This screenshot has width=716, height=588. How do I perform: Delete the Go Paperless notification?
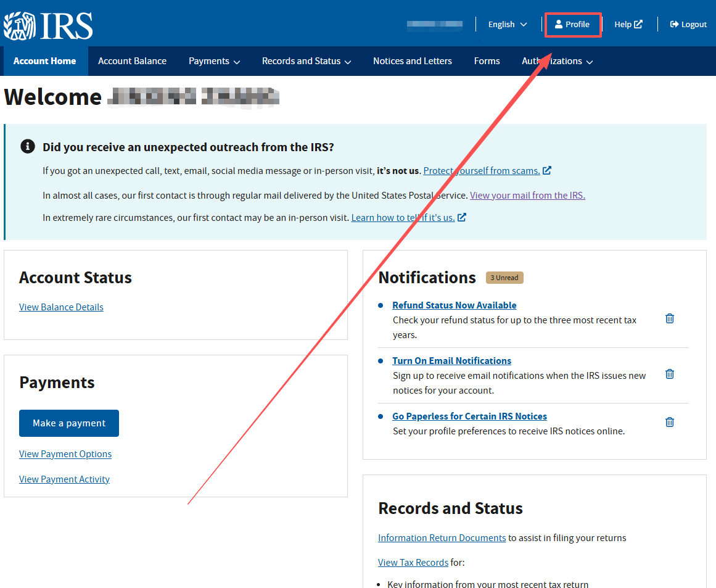point(670,422)
